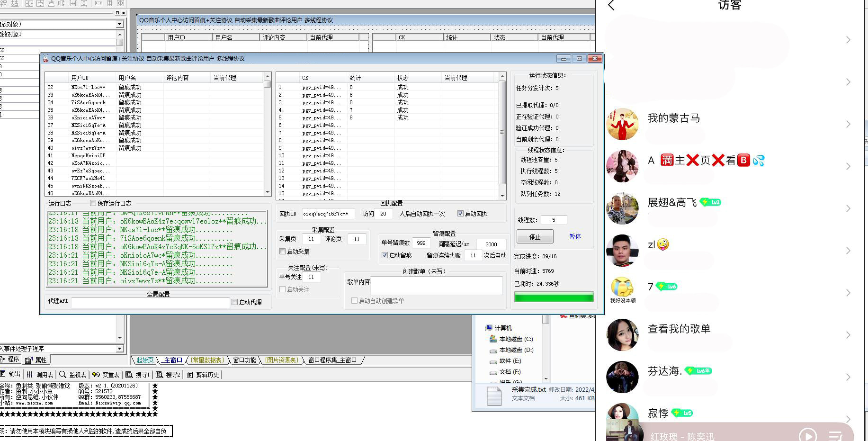Click the avatar of 展翅&高飞
This screenshot has height=441, width=868.
[622, 208]
